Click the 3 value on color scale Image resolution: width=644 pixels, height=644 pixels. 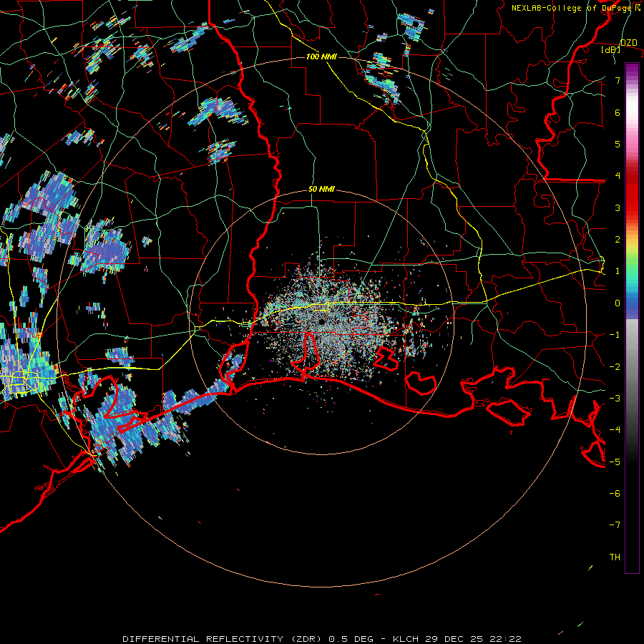coord(618,208)
